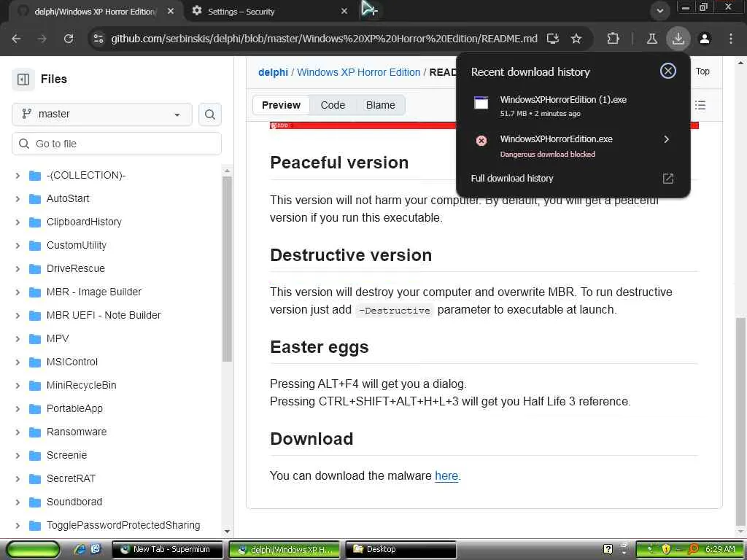This screenshot has height=560, width=747.
Task: Expand the CustomUtility folder
Action: (18, 246)
